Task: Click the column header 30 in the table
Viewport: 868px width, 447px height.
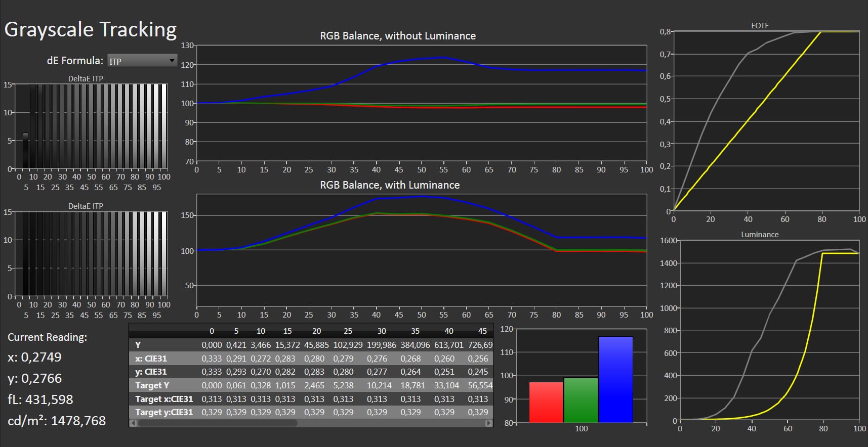Action: tap(382, 331)
